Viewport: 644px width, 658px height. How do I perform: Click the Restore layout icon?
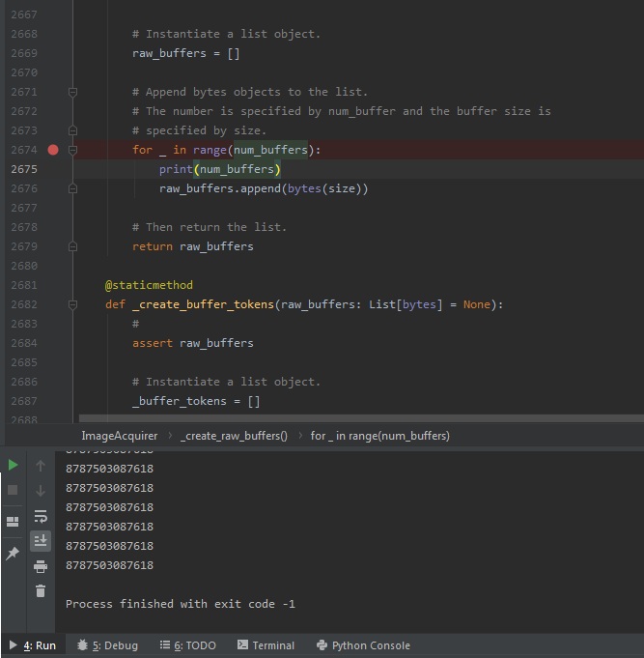(x=13, y=521)
